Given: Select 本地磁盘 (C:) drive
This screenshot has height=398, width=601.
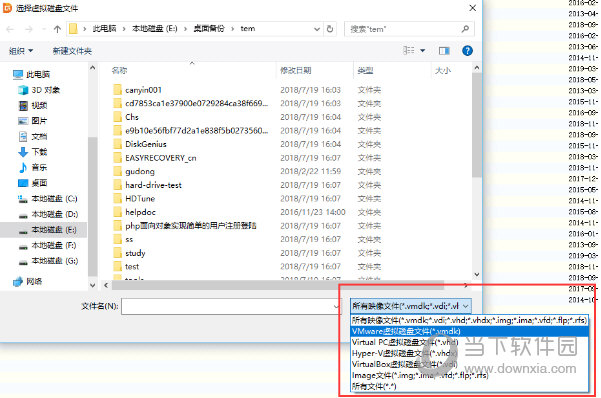Looking at the screenshot, I should tap(48, 199).
